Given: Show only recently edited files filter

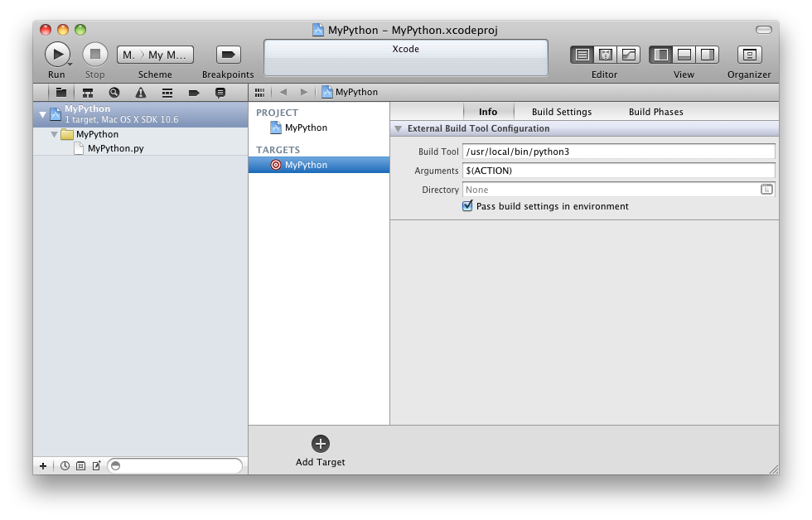Looking at the screenshot, I should coord(65,465).
